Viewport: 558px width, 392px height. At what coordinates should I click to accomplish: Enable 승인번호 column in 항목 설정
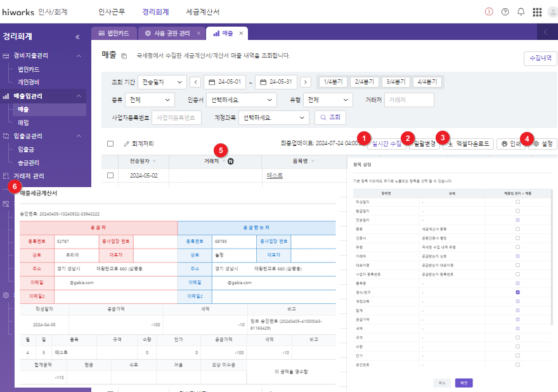click(x=518, y=365)
